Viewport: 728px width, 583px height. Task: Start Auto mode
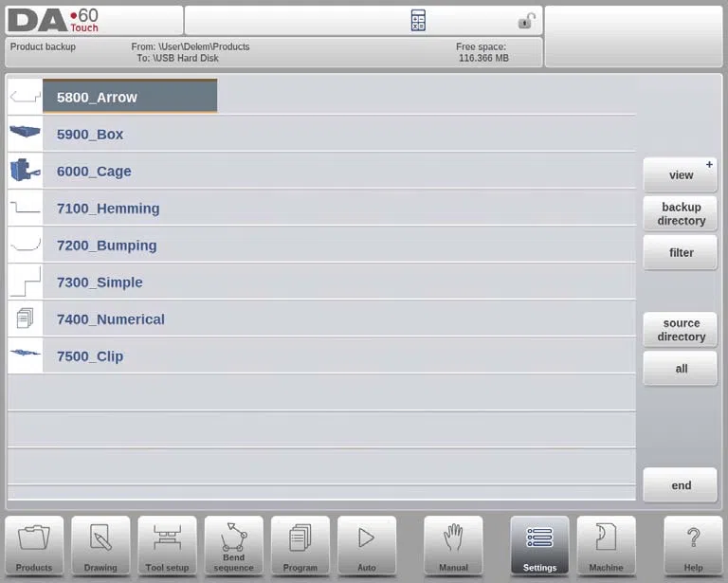click(x=367, y=546)
